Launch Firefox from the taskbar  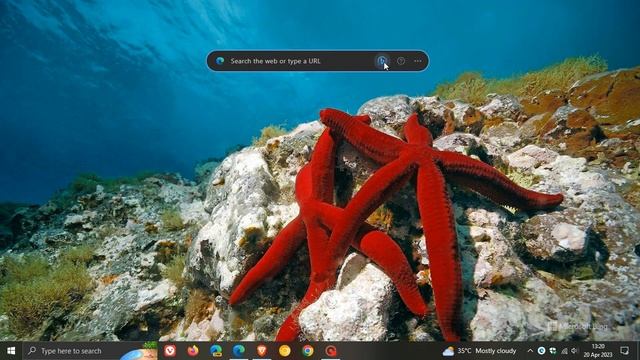tap(193, 351)
